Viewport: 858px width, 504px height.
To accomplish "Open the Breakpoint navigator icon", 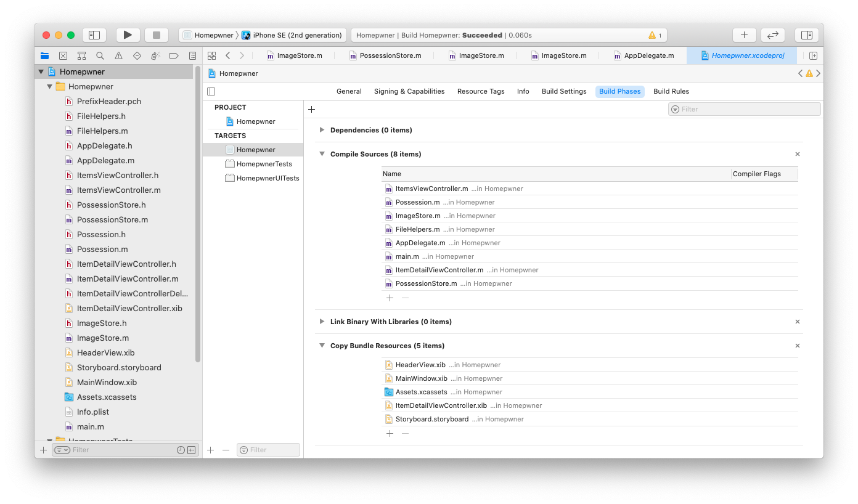I will (174, 55).
